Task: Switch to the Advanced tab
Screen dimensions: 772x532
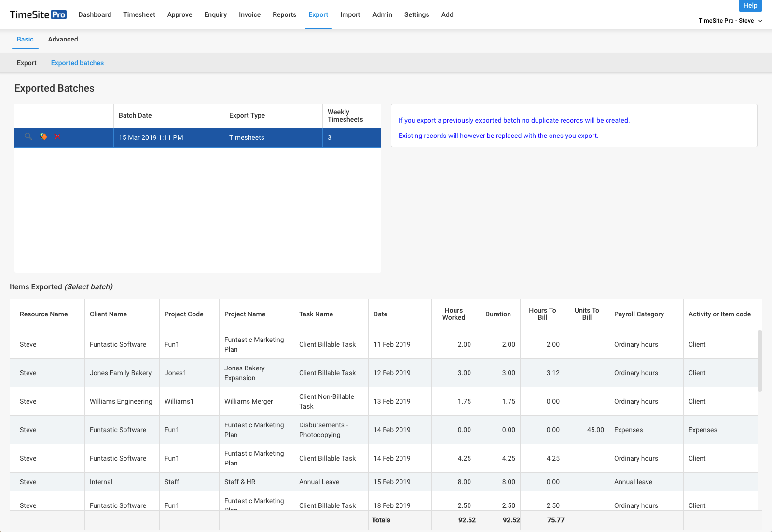Action: [x=63, y=39]
